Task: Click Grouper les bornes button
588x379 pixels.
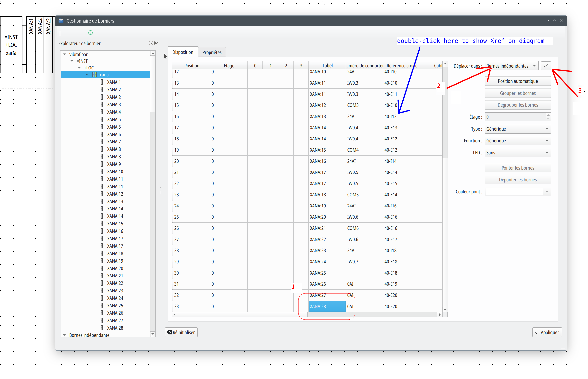Action: click(518, 93)
